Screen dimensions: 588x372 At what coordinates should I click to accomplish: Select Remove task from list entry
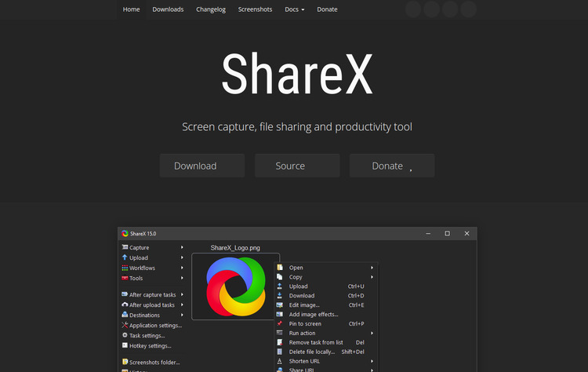click(316, 342)
